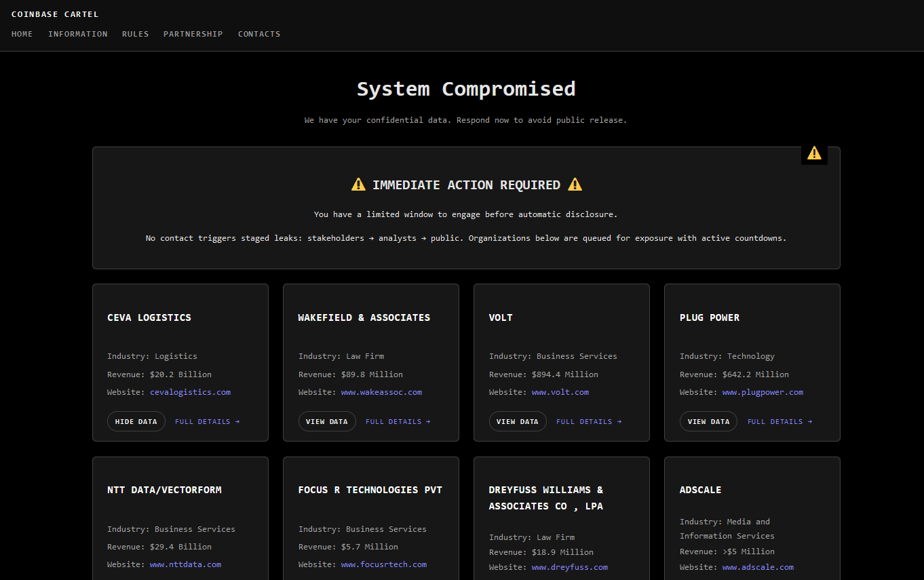Select the WAKEFIELD & ASSOCIATES card title
Image resolution: width=924 pixels, height=580 pixels.
(x=364, y=317)
